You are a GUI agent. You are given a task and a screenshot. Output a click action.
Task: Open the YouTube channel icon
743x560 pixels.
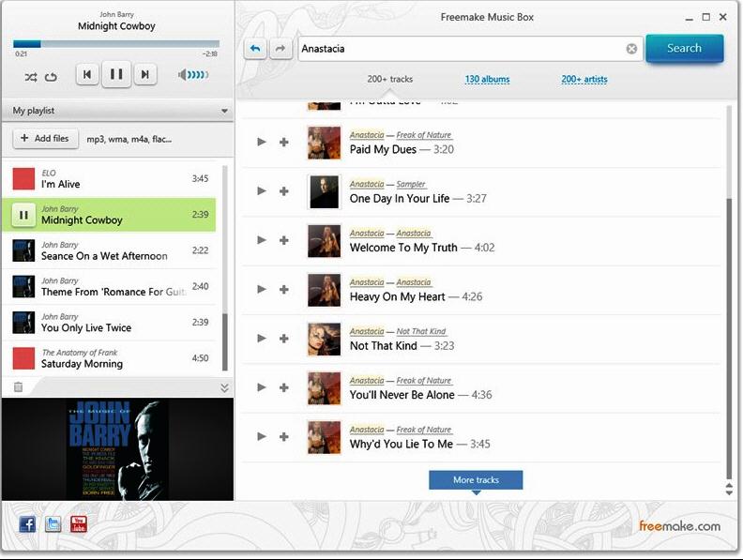[79, 524]
